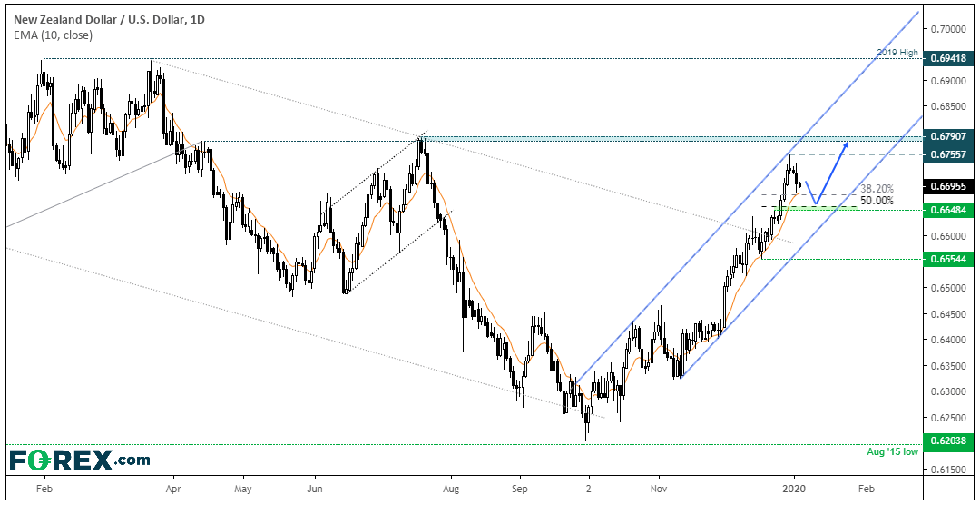
Task: Click the blue projected arrow head
Action: click(x=845, y=146)
